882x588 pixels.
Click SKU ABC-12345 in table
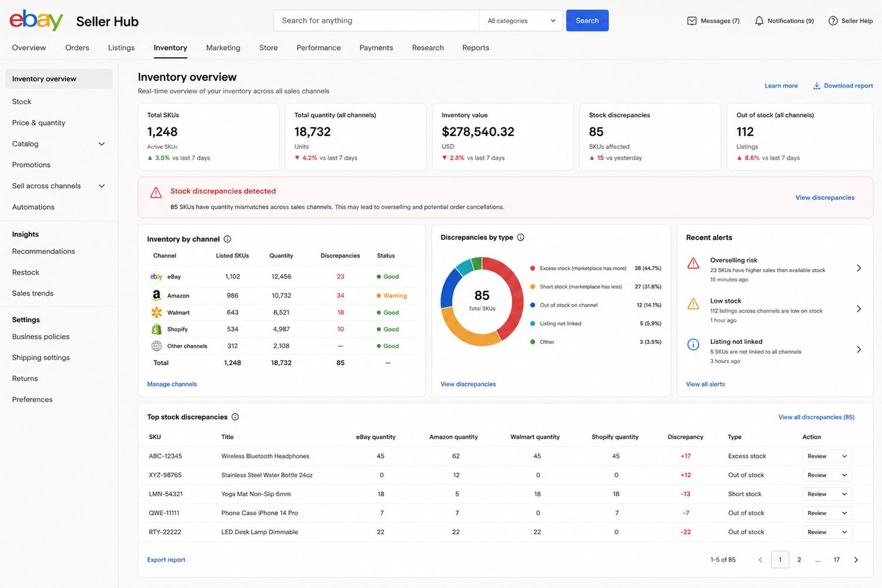(x=165, y=456)
